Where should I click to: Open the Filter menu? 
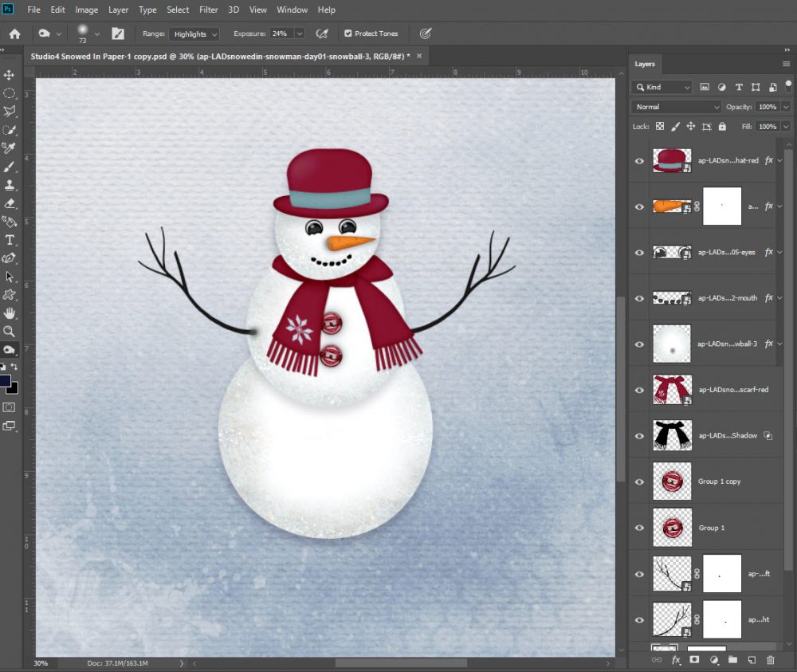pos(209,10)
